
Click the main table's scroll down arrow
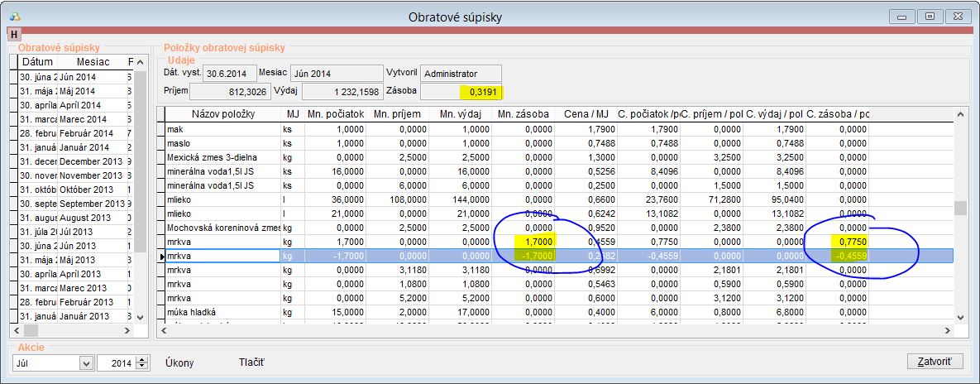[960, 317]
